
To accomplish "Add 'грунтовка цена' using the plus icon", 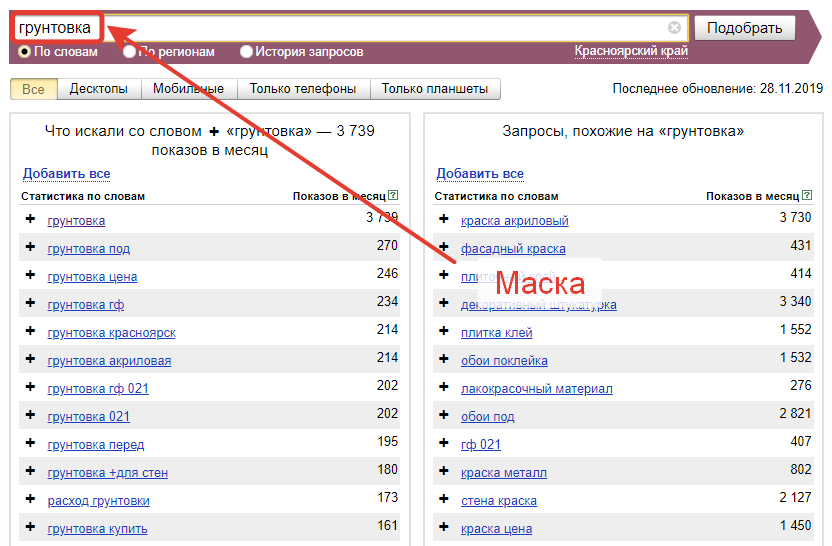I will (x=30, y=275).
